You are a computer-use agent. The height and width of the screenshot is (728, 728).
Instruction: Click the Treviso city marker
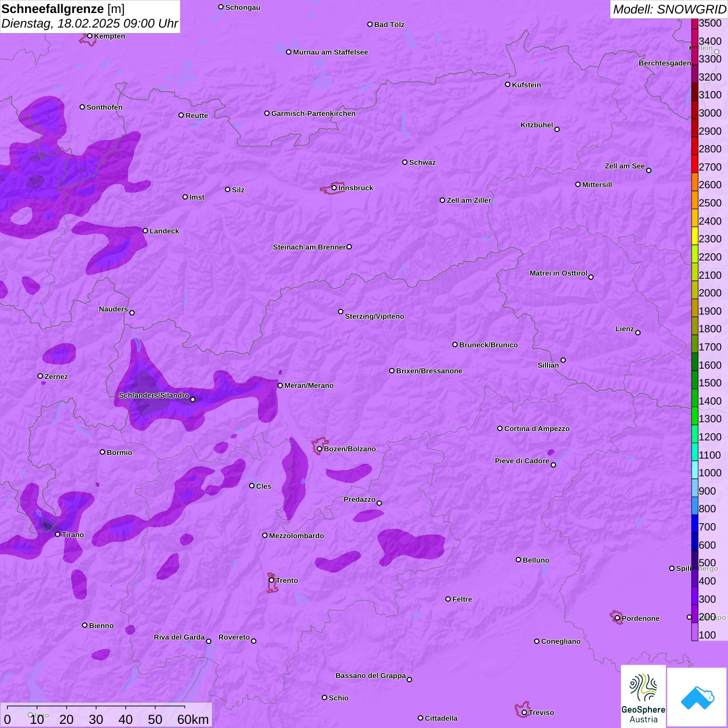click(524, 712)
